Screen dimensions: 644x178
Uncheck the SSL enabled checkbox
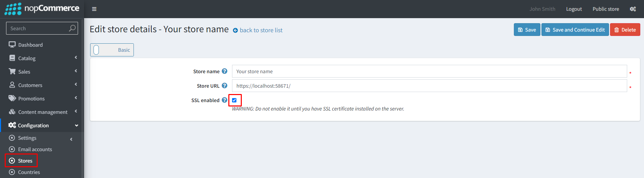(x=234, y=100)
